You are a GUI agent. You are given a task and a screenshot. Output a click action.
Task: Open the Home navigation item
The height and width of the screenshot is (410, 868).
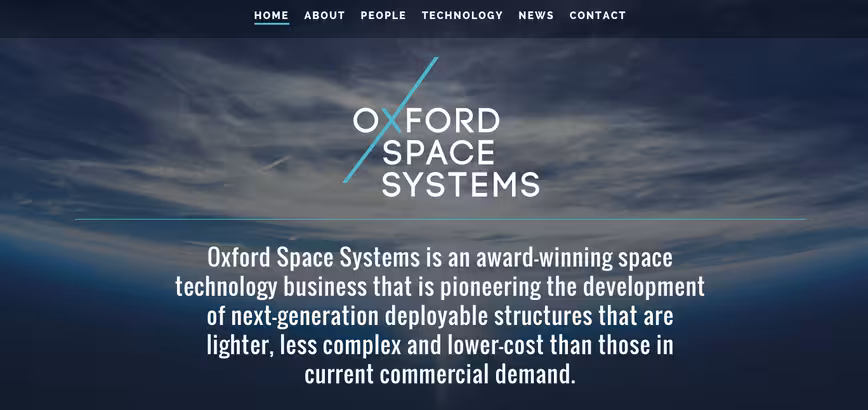click(271, 15)
